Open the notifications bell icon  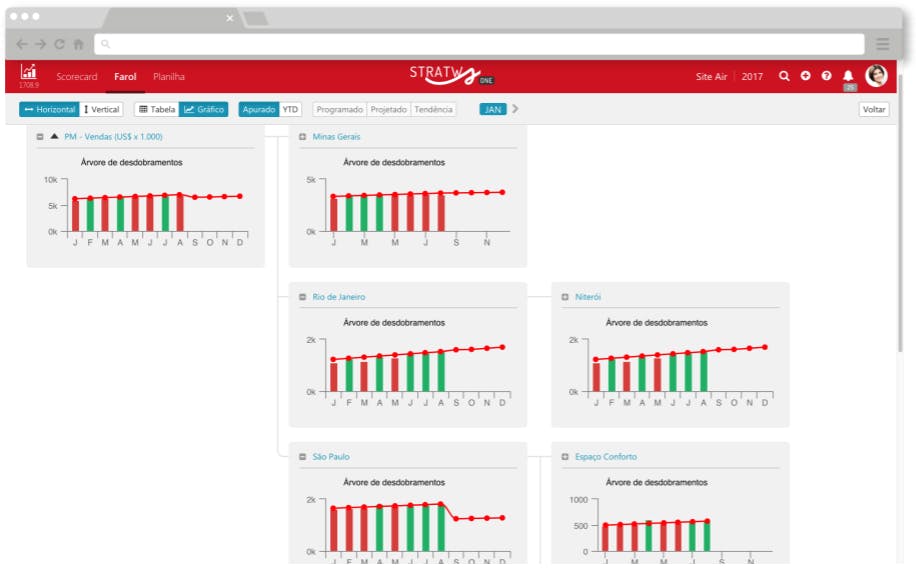(848, 76)
